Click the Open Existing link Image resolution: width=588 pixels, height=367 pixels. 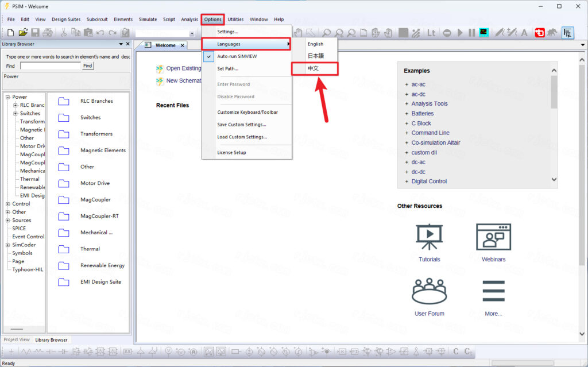(x=183, y=68)
